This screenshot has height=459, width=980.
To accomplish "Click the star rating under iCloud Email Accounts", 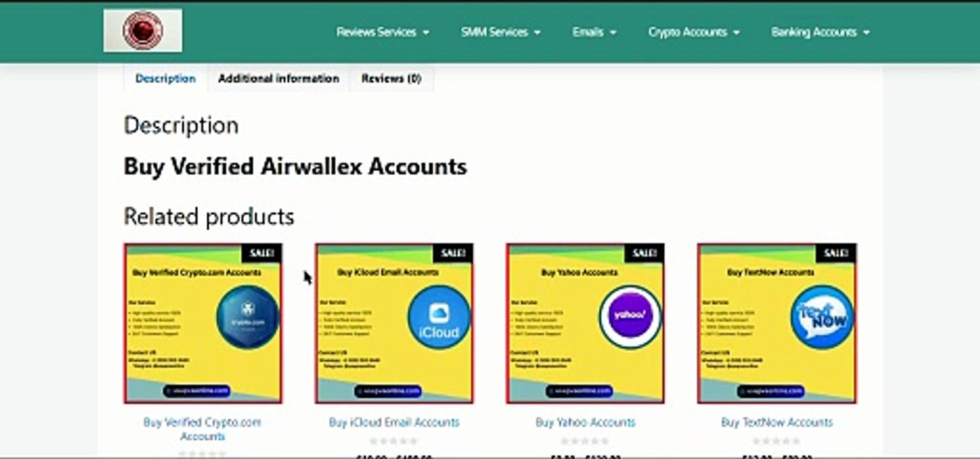I will coord(394,441).
